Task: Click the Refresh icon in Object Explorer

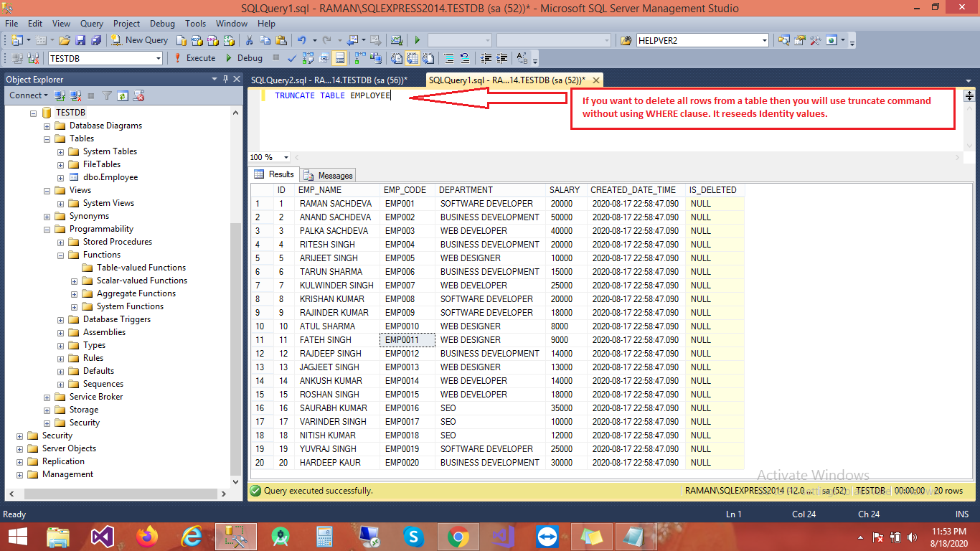Action: (123, 95)
